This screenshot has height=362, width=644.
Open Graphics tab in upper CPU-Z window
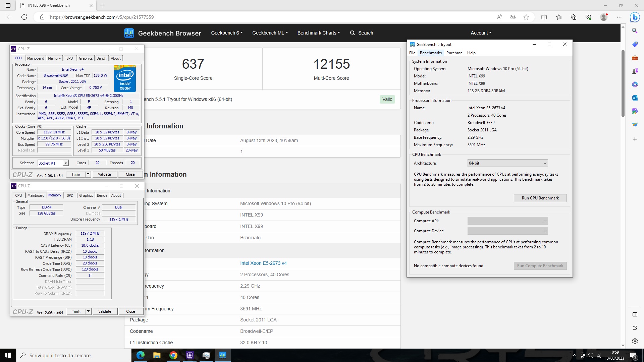click(x=86, y=58)
